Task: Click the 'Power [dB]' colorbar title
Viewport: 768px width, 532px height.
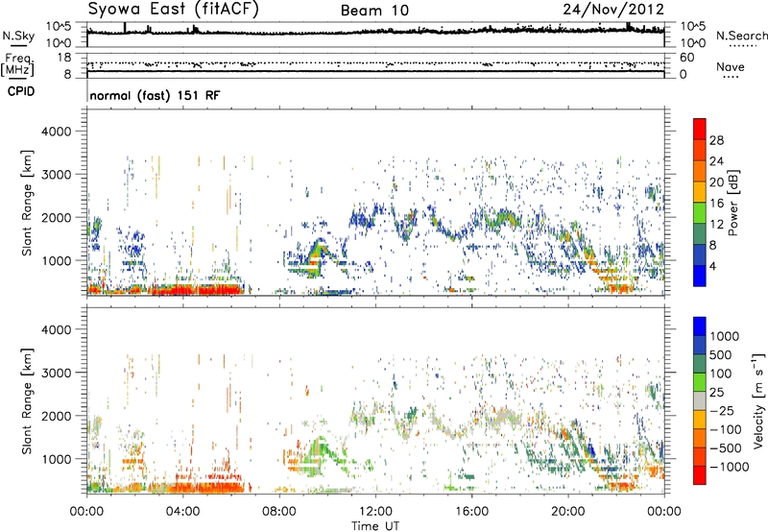Action: 733,203
